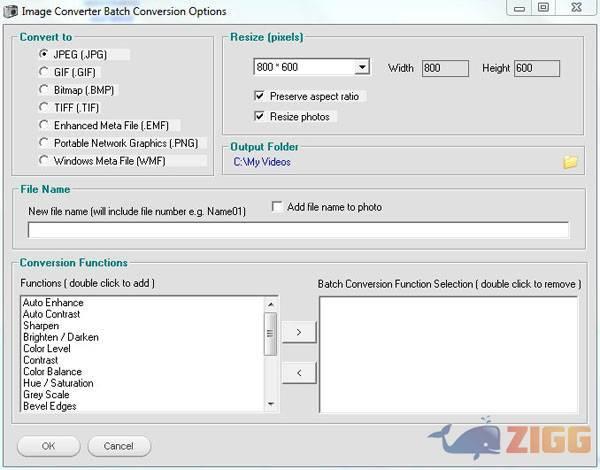The height and width of the screenshot is (470, 600).
Task: Choose the Portable Network Graphics (.PNG) option
Action: (44, 142)
